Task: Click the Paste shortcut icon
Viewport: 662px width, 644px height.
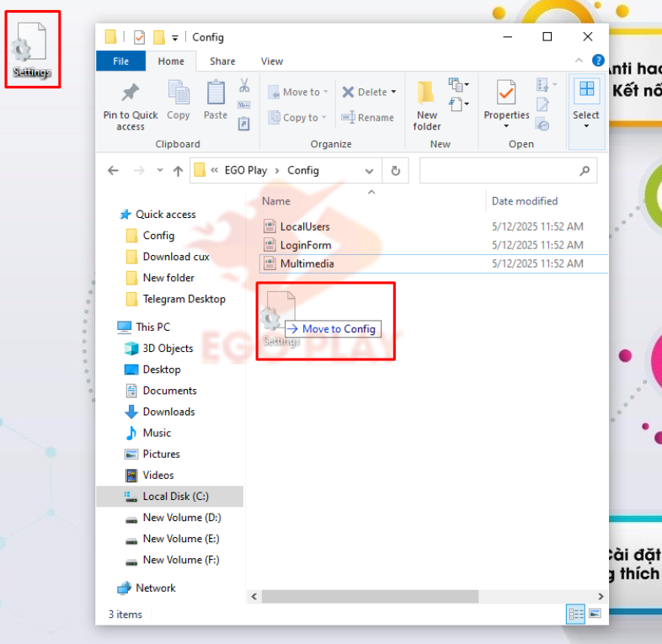Action: 244,124
